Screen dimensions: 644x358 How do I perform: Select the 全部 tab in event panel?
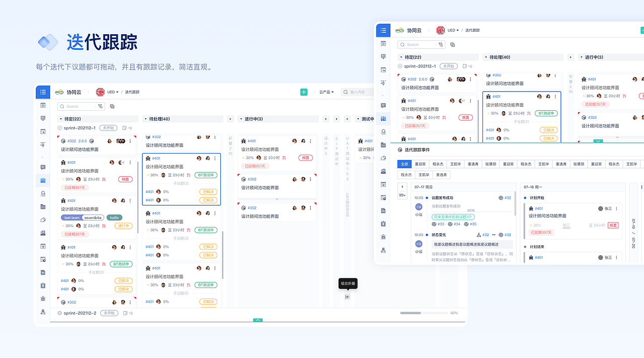click(405, 164)
